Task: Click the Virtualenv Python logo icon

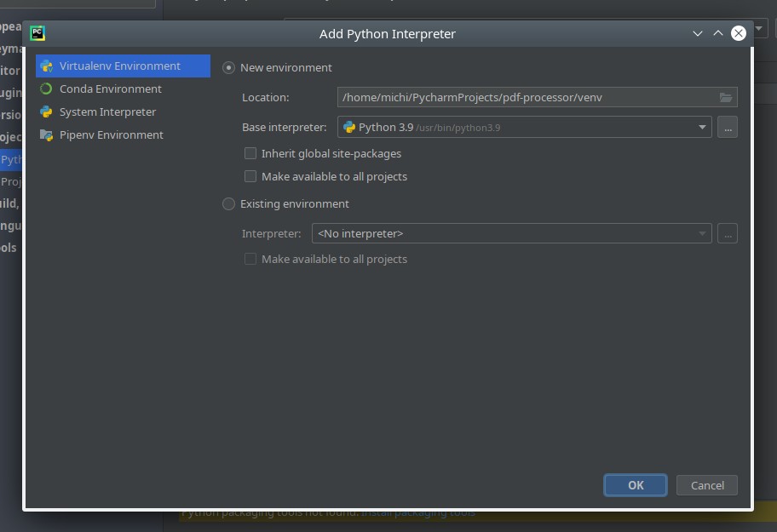Action: (x=47, y=66)
